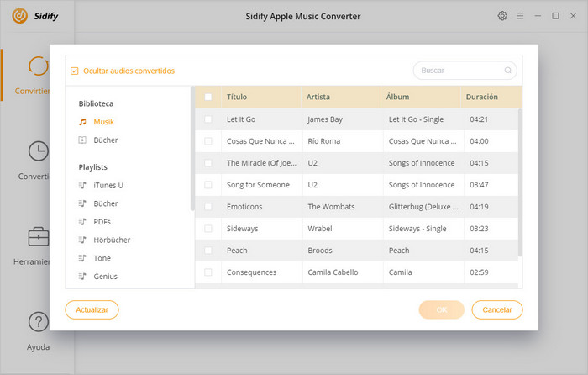Screen dimensions: 588x375
Task: Open the Töne playlist
Action: point(102,258)
